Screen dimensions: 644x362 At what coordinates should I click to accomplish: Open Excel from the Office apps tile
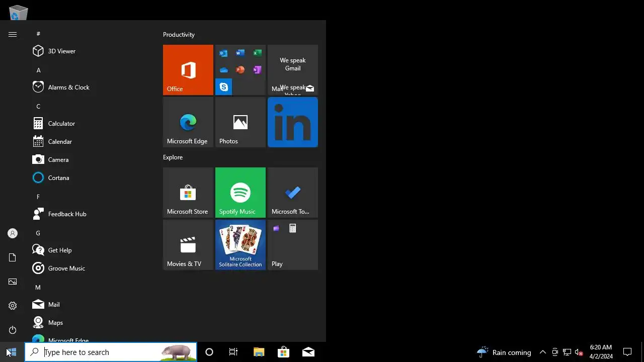click(257, 53)
